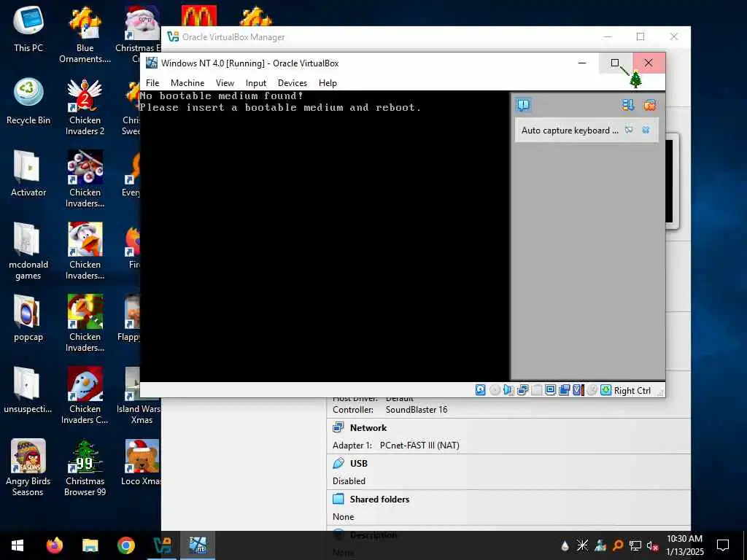Open the File menu in the VM window
747x560 pixels.
[x=152, y=83]
